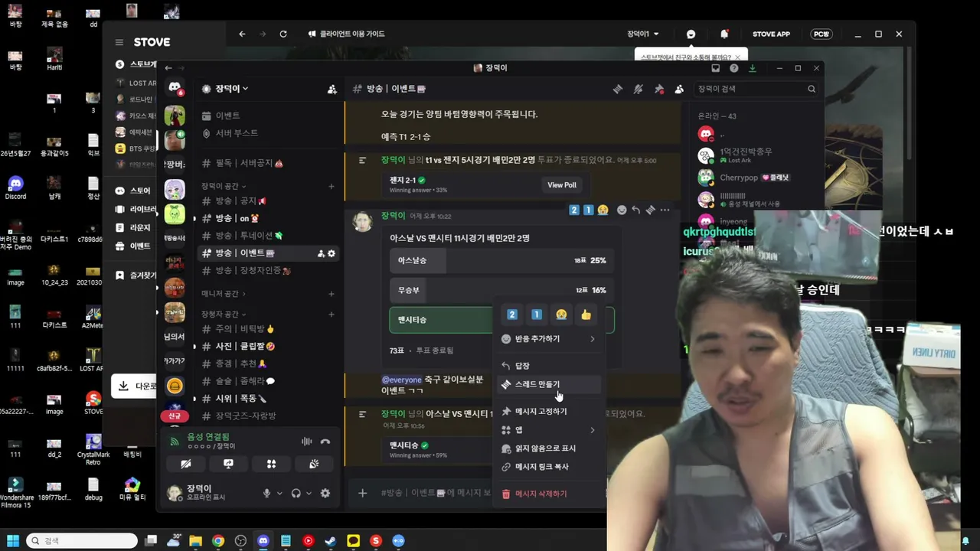This screenshot has height=551, width=980.
Task: Click add reaction smiley on message toolbar
Action: coord(622,210)
